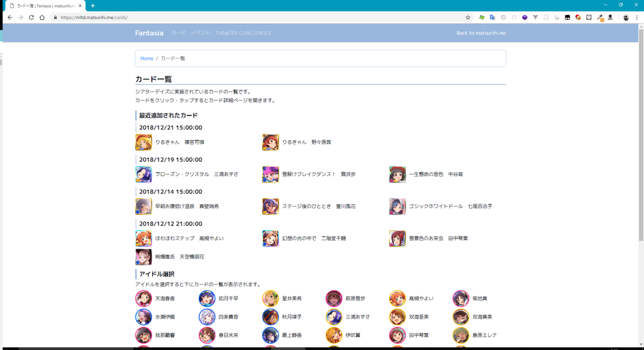Click the Santa hat extension icon
This screenshot has height=350, width=644.
(578, 18)
